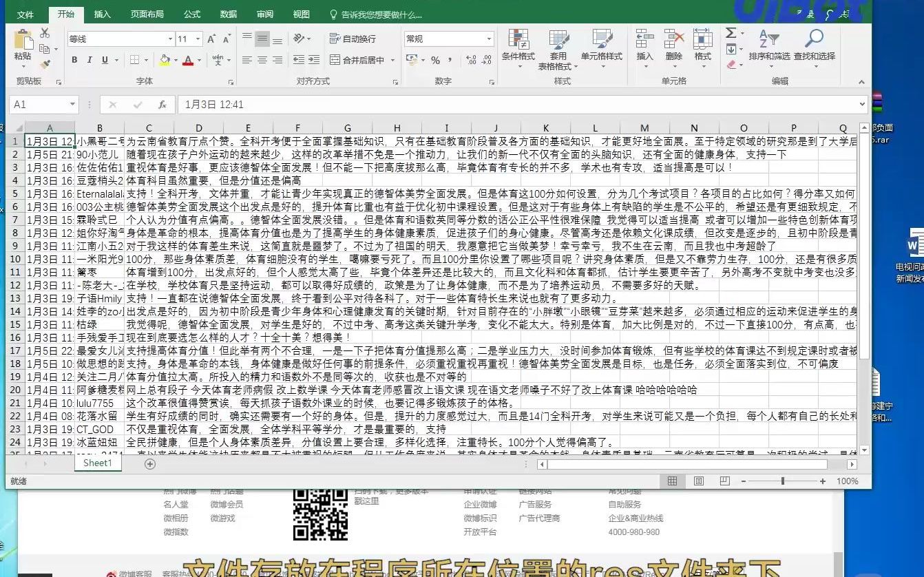Click the Copy icon in clipboard group

(x=44, y=49)
